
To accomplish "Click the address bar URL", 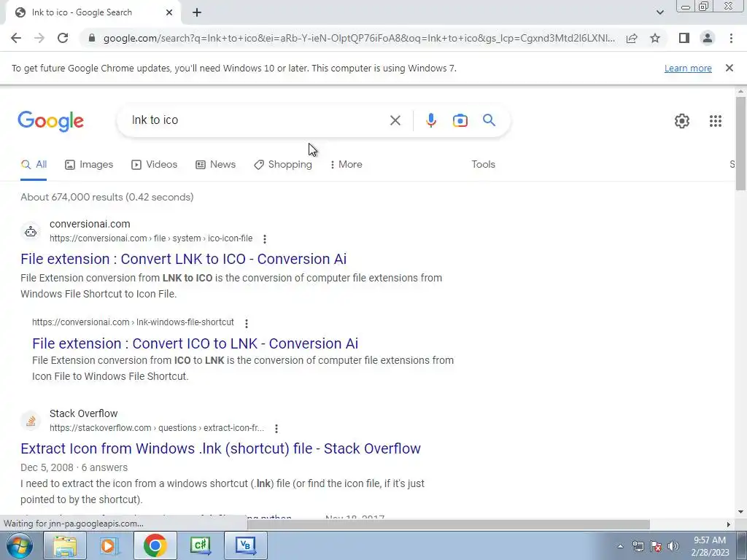I will (359, 38).
